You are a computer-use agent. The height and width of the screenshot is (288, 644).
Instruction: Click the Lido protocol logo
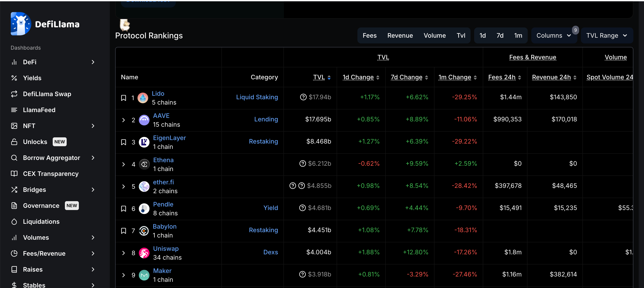pos(143,98)
